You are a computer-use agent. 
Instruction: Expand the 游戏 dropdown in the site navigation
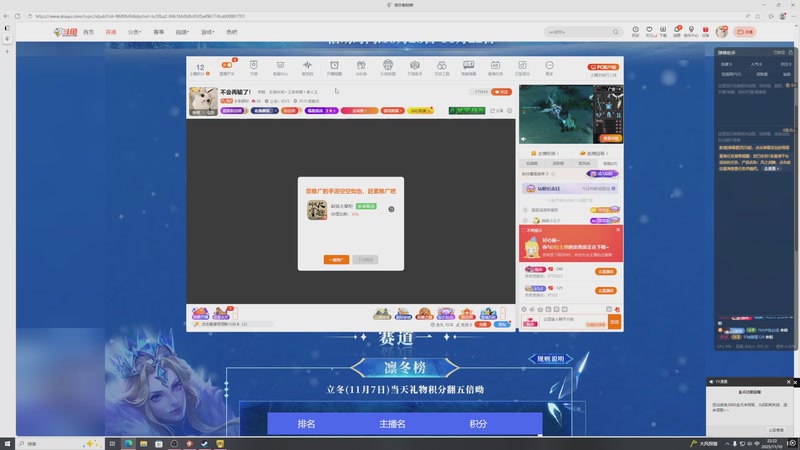207,32
